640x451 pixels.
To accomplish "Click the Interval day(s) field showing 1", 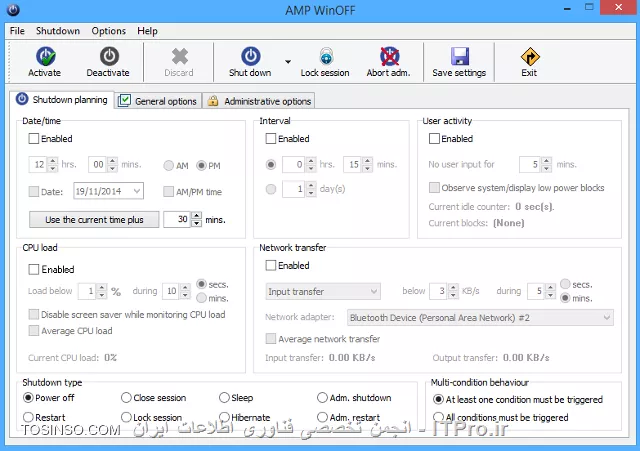I will click(294, 189).
